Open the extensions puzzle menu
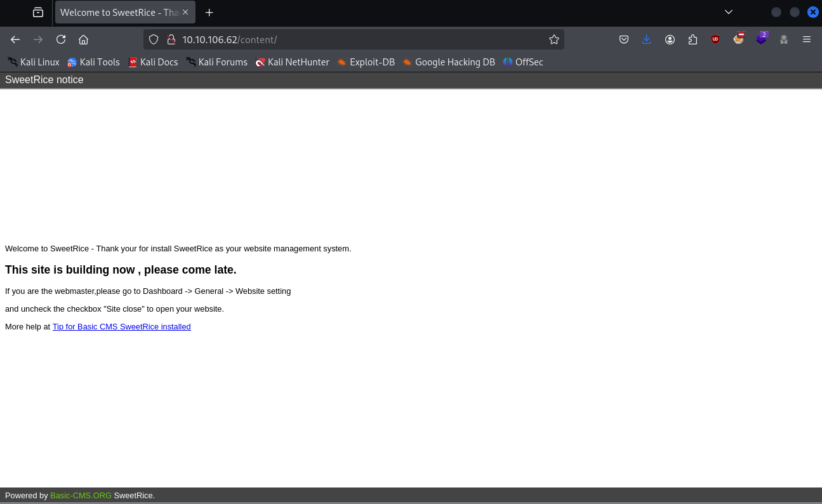Screen dimensions: 822x504 point(693,39)
